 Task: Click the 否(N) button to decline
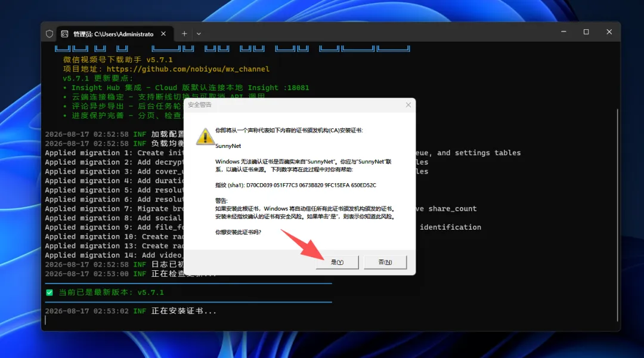point(385,262)
